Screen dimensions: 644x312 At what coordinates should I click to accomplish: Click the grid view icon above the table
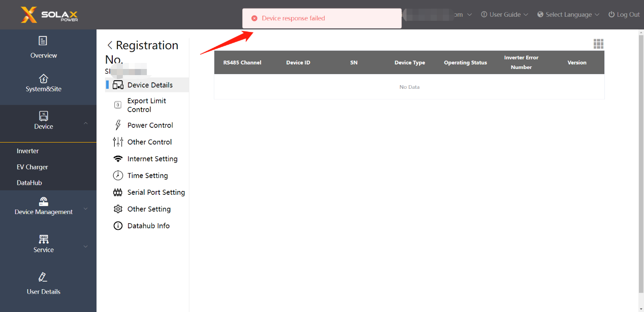[x=598, y=44]
